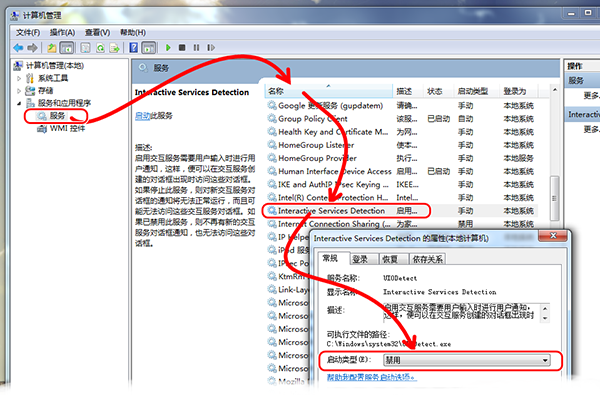
Task: Select the HomeGroup Listener service
Action: [x=402, y=145]
